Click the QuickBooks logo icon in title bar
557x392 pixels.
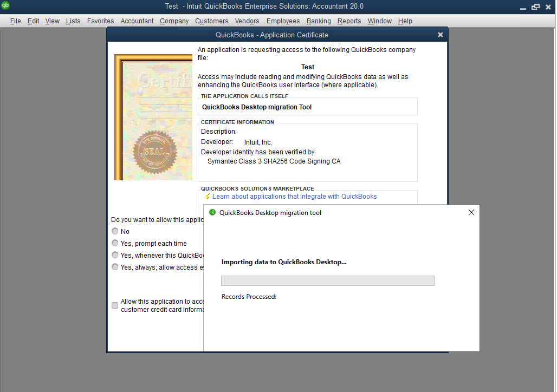tap(5, 5)
